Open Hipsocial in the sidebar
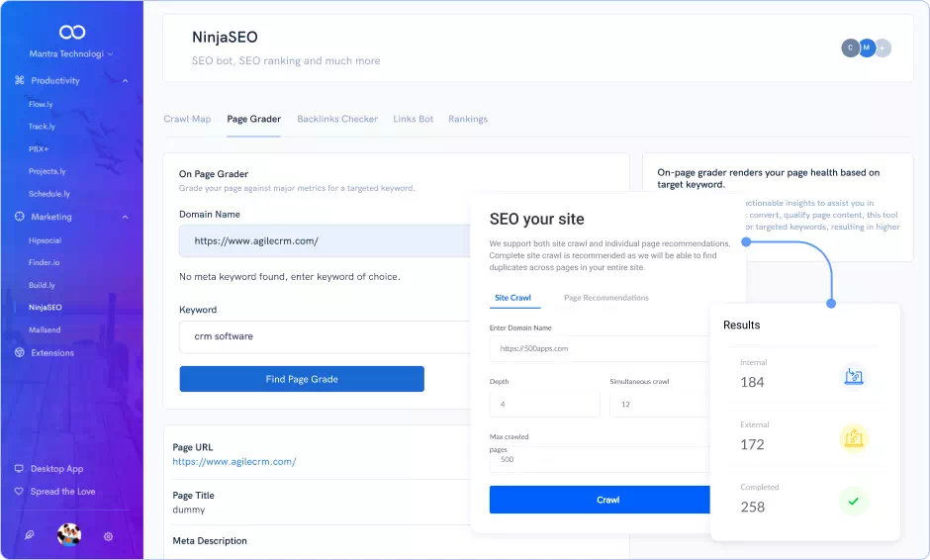Image resolution: width=930 pixels, height=560 pixels. click(46, 240)
